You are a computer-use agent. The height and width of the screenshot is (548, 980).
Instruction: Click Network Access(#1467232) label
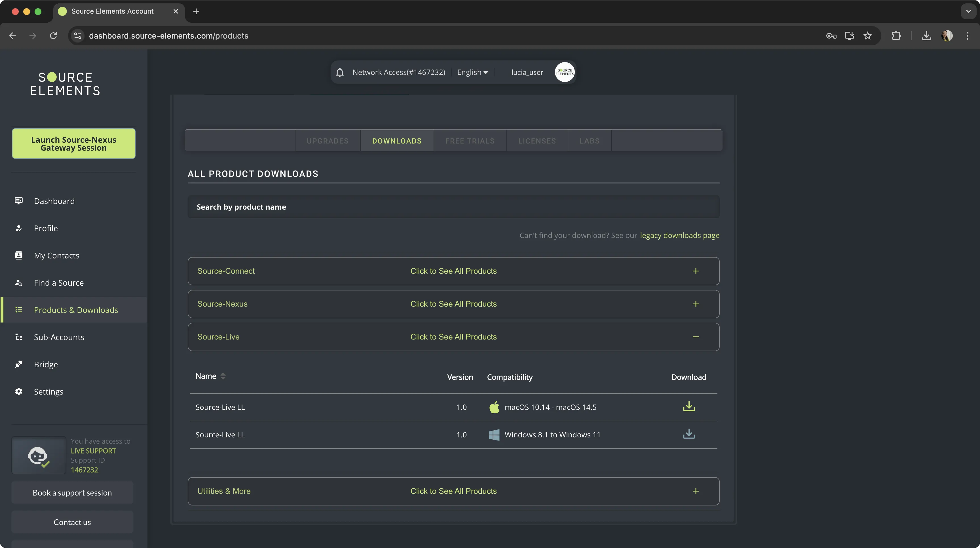pyautogui.click(x=399, y=72)
